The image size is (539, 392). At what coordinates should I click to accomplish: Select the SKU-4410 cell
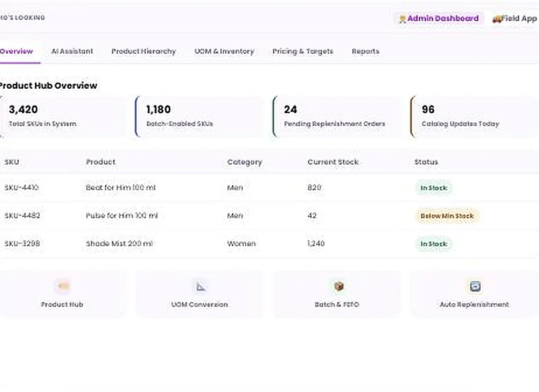pos(21,187)
